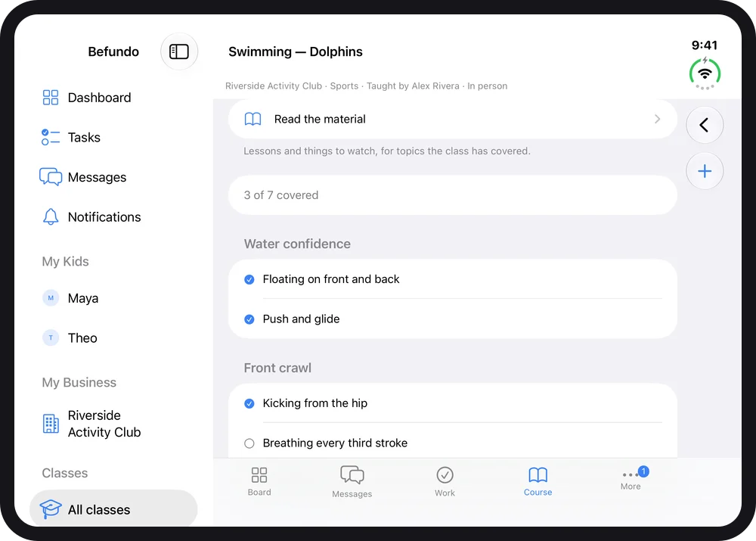This screenshot has height=541, width=756.
Task: Open the Notifications bell icon
Action: pos(51,217)
